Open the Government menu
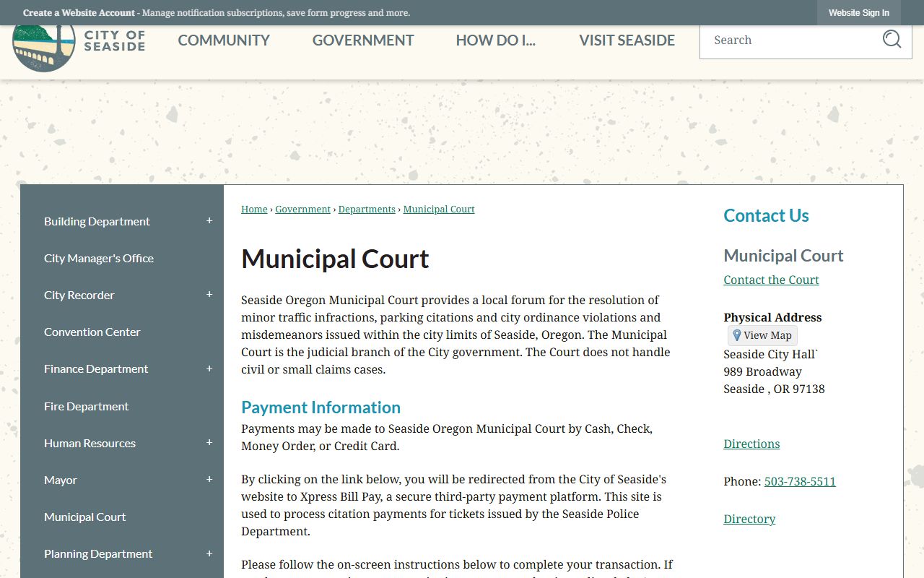924x578 pixels. click(x=363, y=40)
